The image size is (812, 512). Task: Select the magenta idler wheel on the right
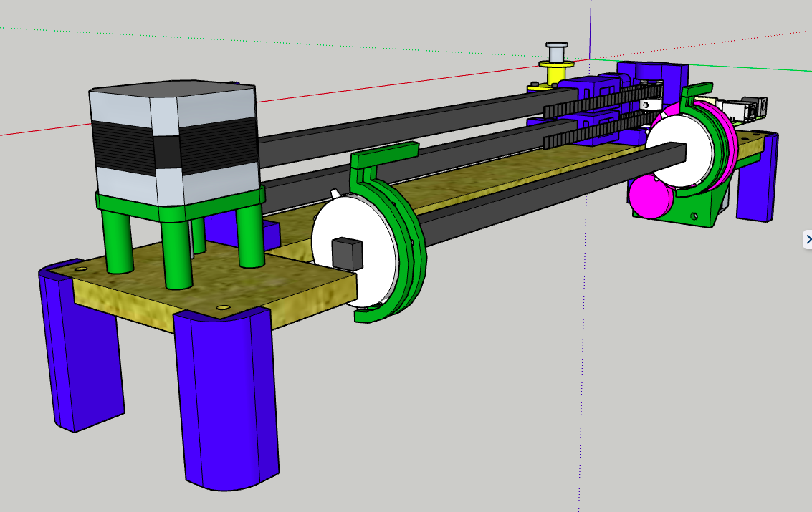point(649,198)
